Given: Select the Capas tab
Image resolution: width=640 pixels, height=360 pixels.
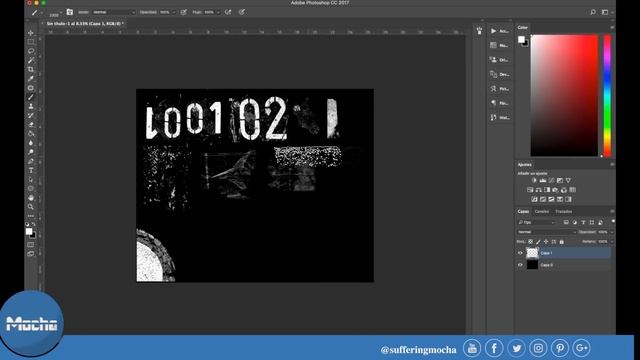Looking at the screenshot, I should point(523,211).
